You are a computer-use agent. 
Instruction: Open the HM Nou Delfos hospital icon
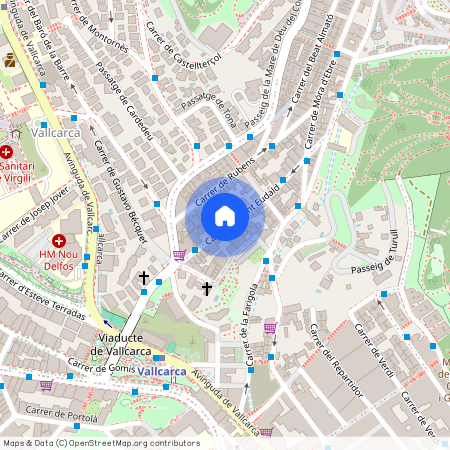[59, 241]
